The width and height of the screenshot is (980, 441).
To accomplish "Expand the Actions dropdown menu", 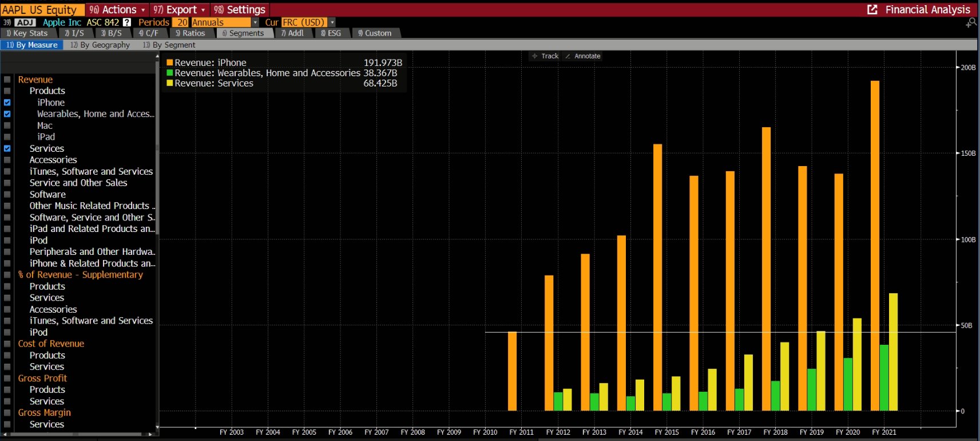I will (118, 10).
